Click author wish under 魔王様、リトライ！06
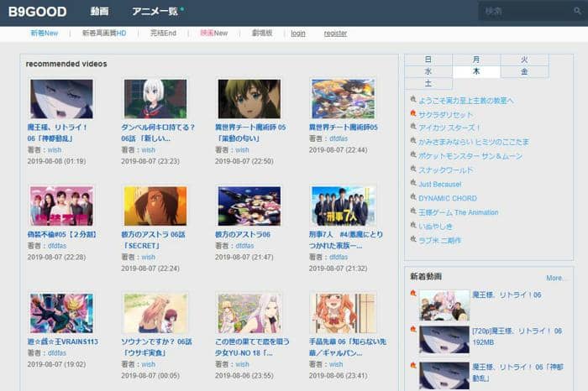The height and width of the screenshot is (391, 588). pyautogui.click(x=55, y=150)
